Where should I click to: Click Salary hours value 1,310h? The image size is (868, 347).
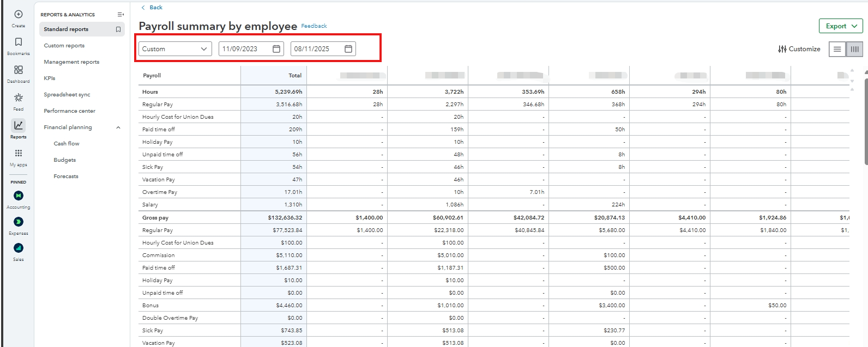click(293, 205)
